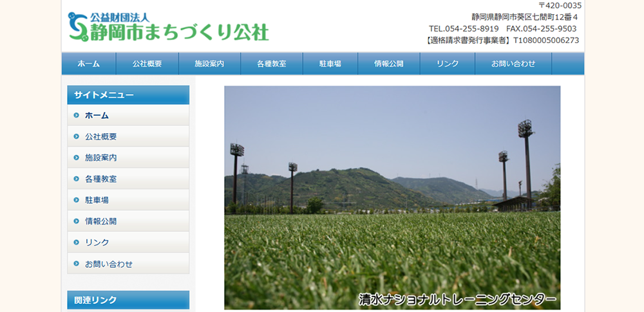Click the bullet icon beside sidebar 駐車場
Image resolution: width=644 pixels, height=312 pixels.
pos(76,200)
